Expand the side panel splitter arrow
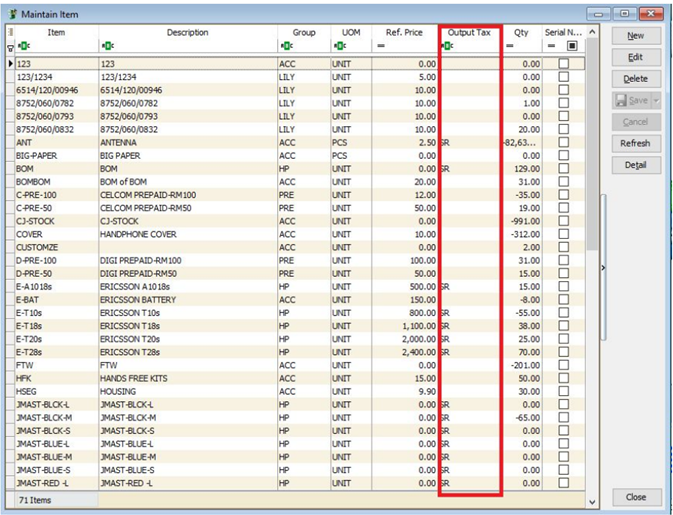 pyautogui.click(x=603, y=268)
